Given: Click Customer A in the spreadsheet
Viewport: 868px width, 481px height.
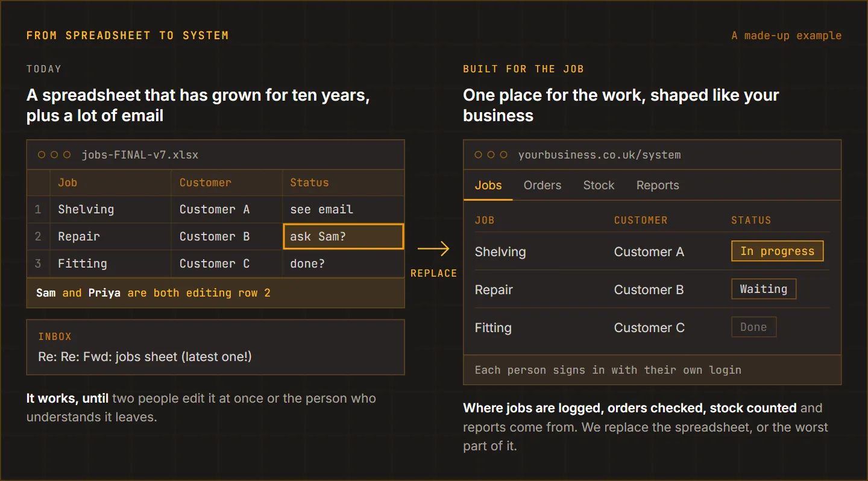Looking at the screenshot, I should tap(227, 209).
